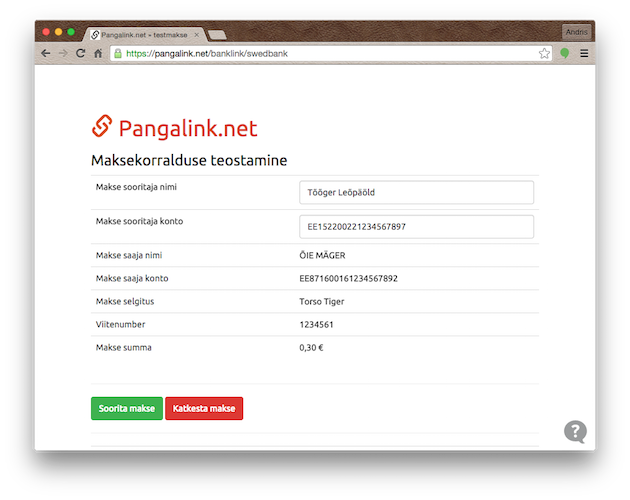Screen dimensions: 630x500
Task: Click the green extension icon in toolbar
Action: click(565, 53)
